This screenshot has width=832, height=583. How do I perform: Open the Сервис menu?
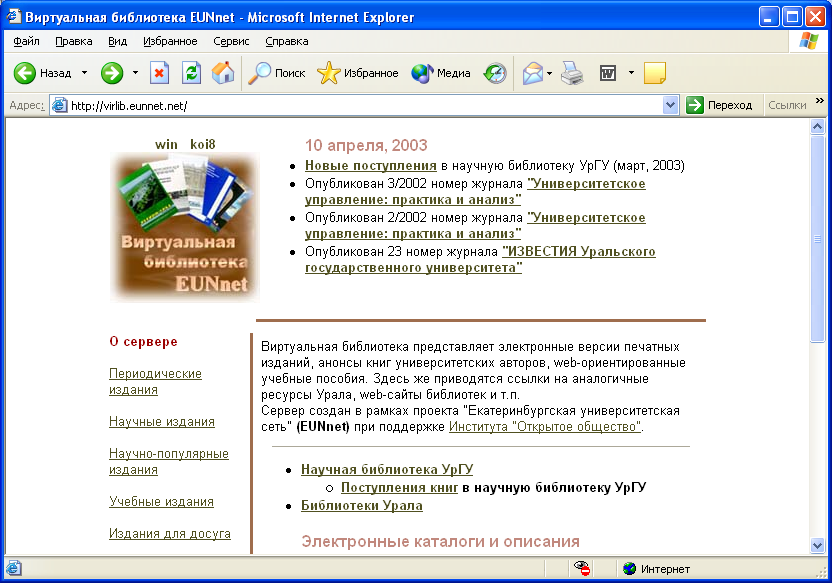[x=231, y=41]
